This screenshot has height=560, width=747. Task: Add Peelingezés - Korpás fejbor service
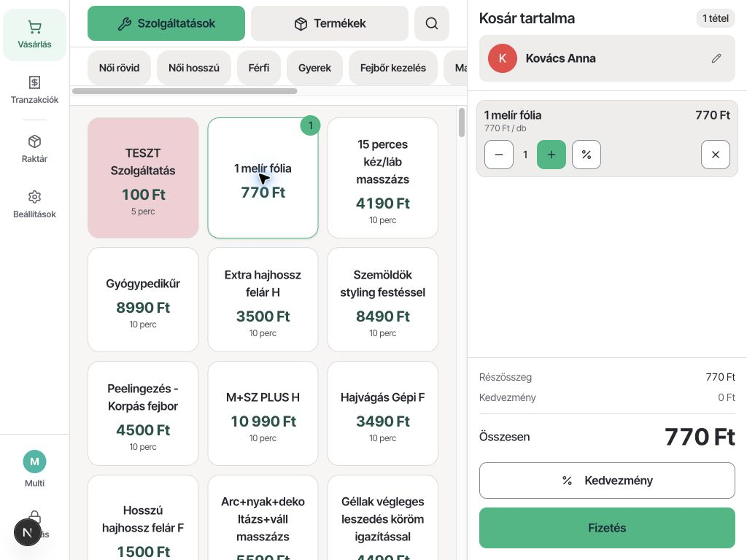pos(143,413)
